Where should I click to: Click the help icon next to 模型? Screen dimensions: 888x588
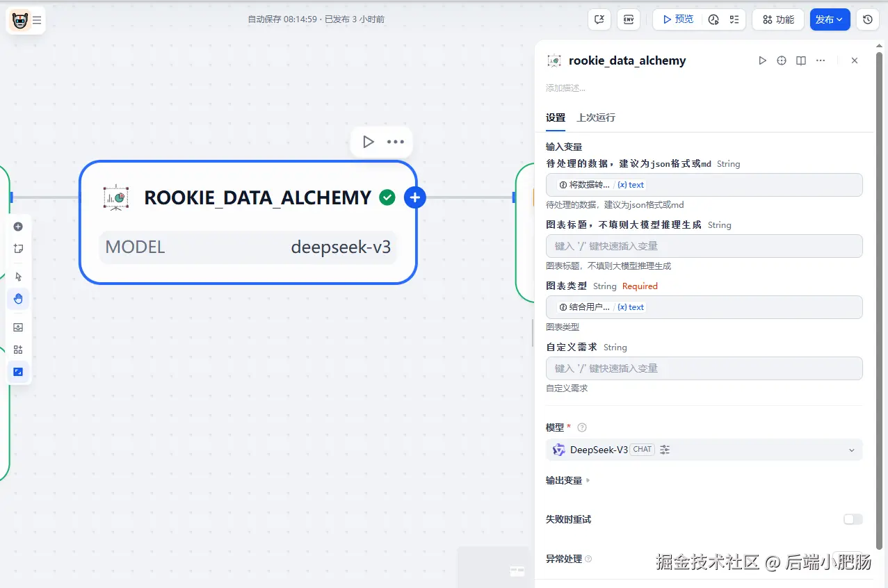tap(582, 427)
